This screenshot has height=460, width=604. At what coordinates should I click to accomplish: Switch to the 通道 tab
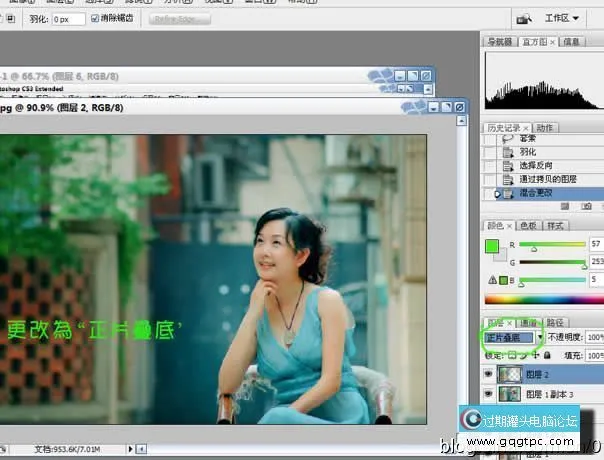tap(528, 322)
